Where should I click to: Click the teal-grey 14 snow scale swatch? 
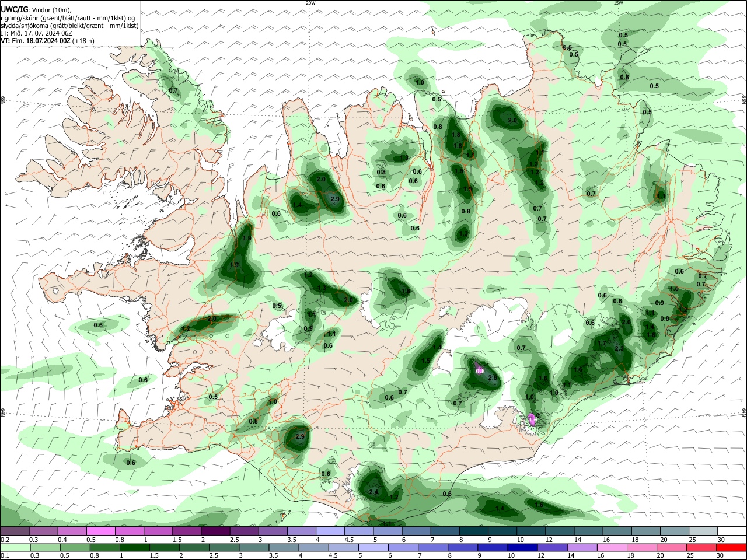click(589, 531)
